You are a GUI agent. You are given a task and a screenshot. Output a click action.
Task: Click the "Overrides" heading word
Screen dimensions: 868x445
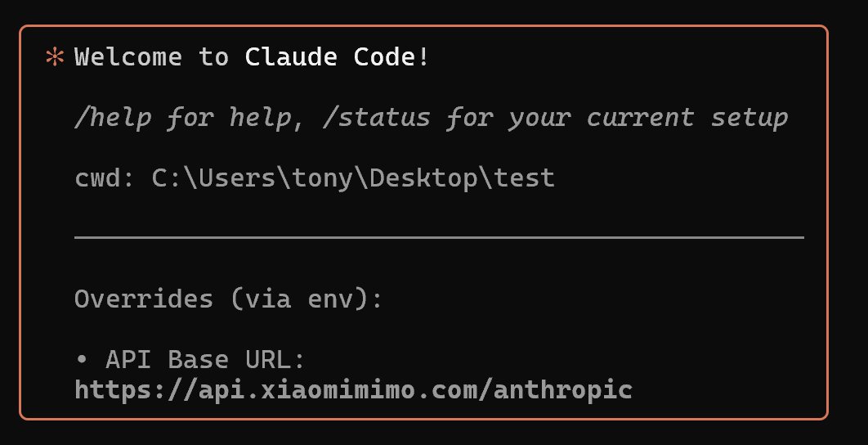coord(144,299)
